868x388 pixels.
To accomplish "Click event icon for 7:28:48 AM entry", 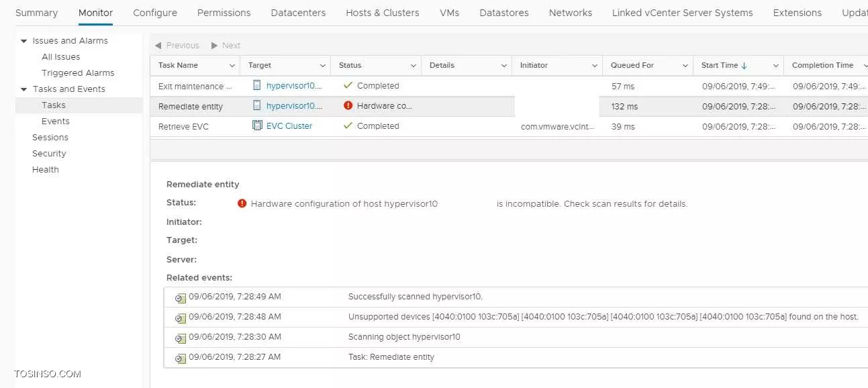I will point(180,318).
